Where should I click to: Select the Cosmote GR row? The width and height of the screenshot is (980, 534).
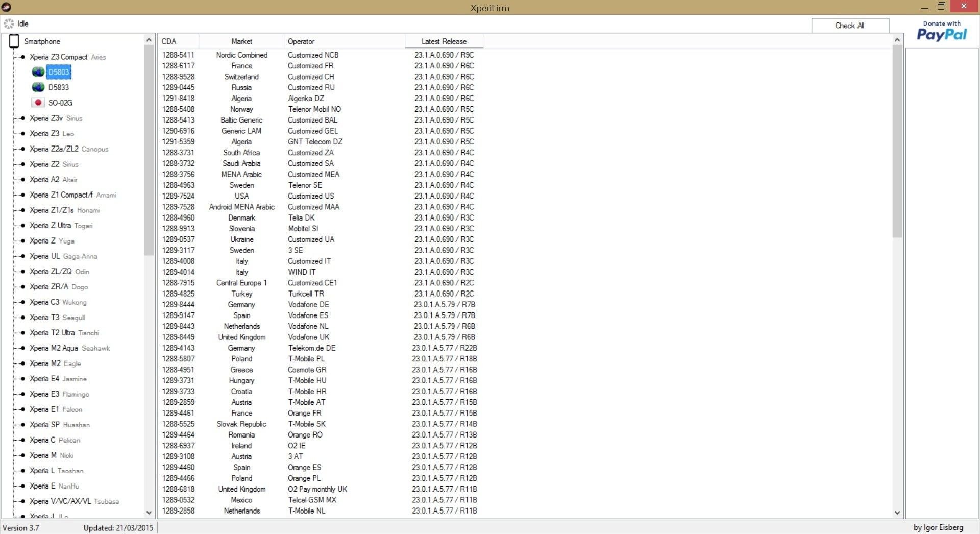pos(321,370)
